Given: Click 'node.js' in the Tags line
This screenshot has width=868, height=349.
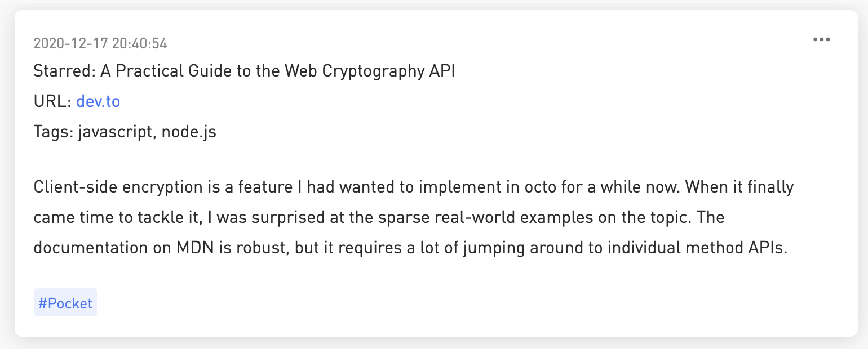Looking at the screenshot, I should coord(189,132).
